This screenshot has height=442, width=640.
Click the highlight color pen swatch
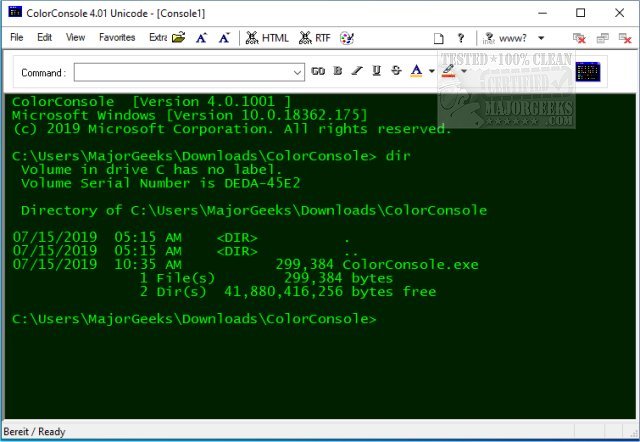coord(449,72)
